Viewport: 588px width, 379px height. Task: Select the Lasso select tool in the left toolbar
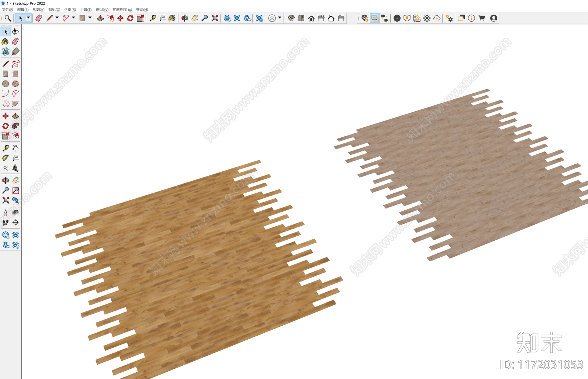click(x=15, y=32)
